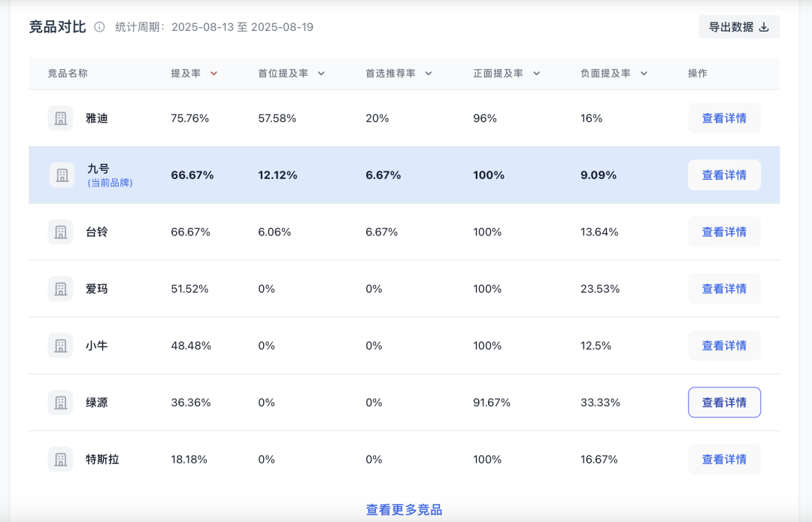Image resolution: width=812 pixels, height=522 pixels.
Task: Click the 9.09% negative rate value
Action: click(x=598, y=175)
